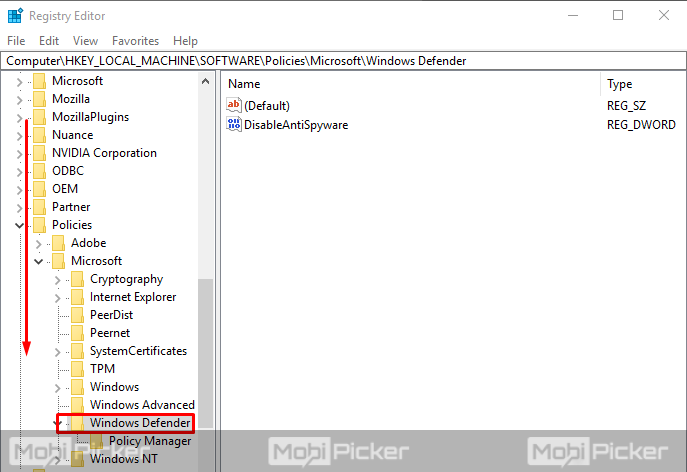Expand the top-level Microsoft key
687x472 pixels.
tap(19, 82)
